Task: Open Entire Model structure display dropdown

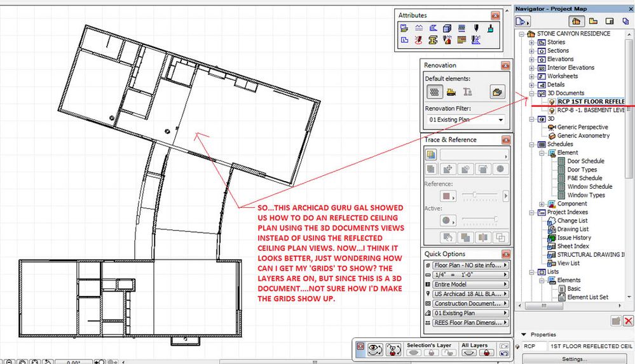Action: 470,284
